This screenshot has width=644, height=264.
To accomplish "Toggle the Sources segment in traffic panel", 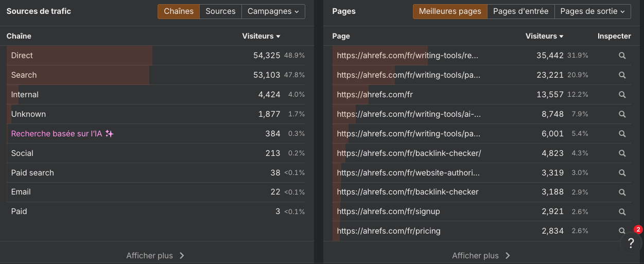I will [x=220, y=11].
